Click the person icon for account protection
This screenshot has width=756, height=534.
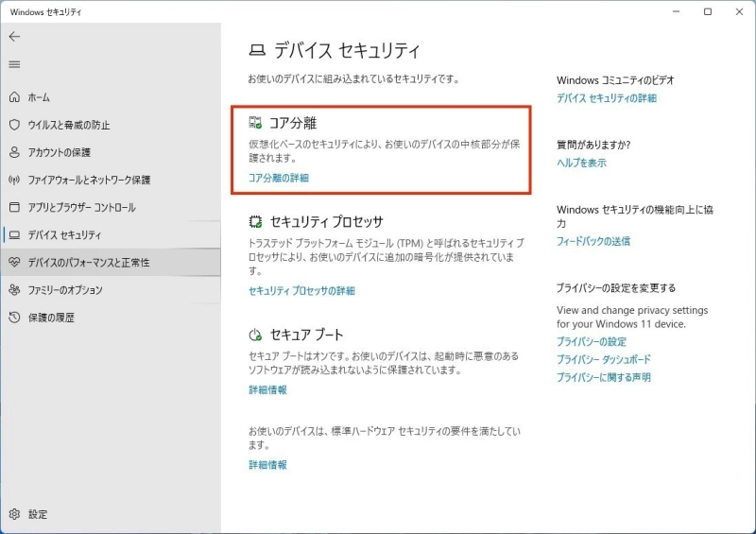pyautogui.click(x=14, y=152)
